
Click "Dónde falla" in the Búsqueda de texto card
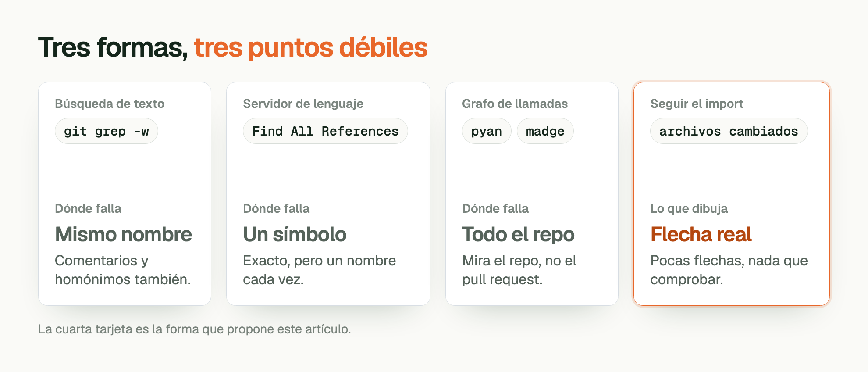pyautogui.click(x=88, y=209)
